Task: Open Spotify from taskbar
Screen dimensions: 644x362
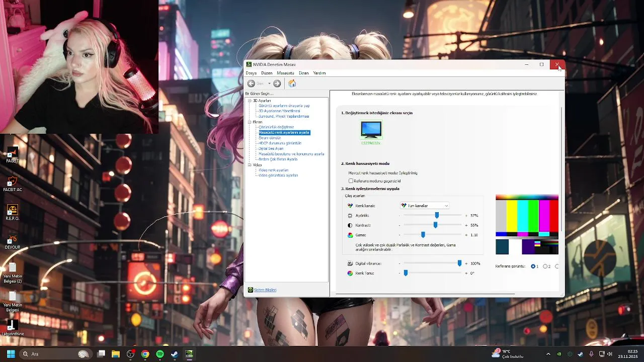Action: tap(159, 354)
